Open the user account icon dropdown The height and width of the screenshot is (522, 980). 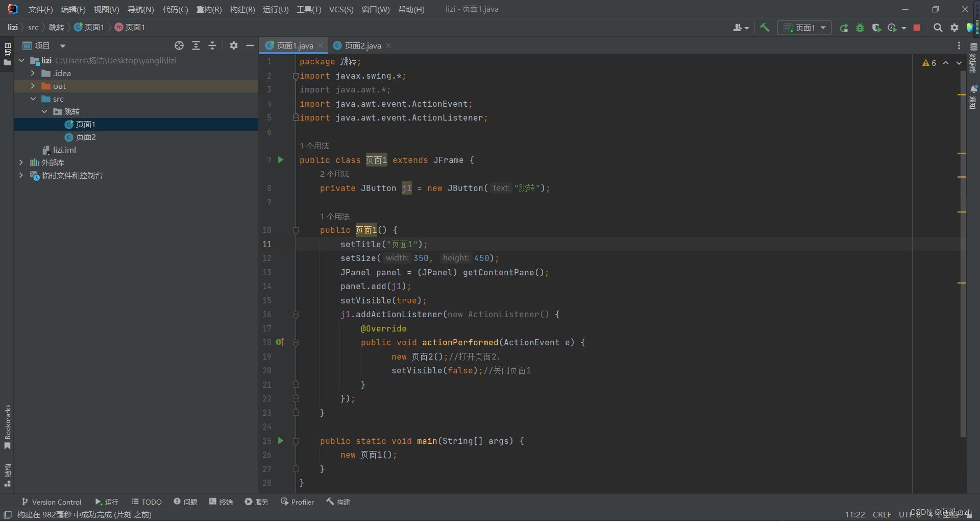[741, 28]
